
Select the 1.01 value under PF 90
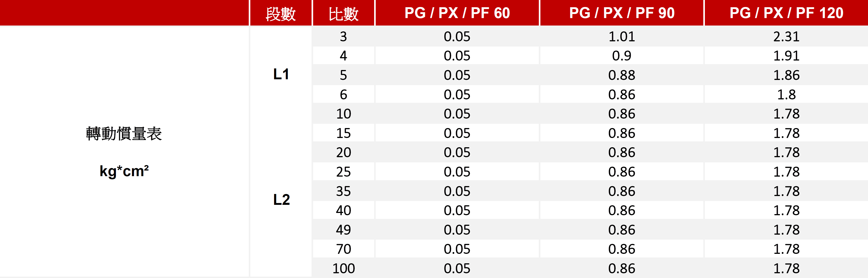tap(622, 36)
